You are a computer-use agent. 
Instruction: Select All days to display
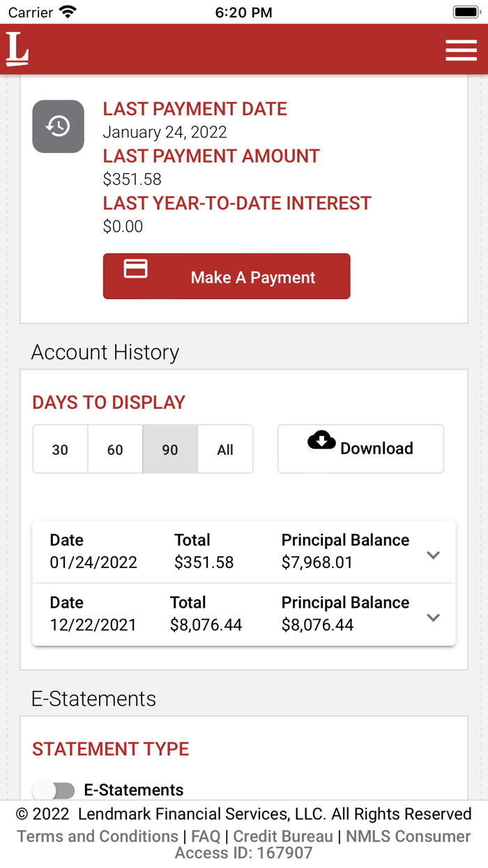[x=224, y=449]
